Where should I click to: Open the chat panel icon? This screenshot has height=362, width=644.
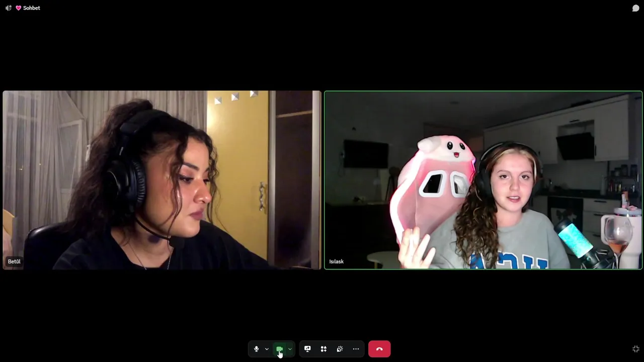tap(635, 8)
